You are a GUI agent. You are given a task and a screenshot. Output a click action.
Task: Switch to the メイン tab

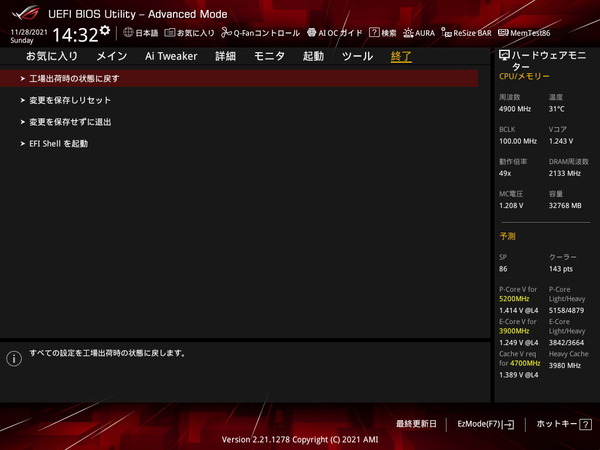(x=111, y=56)
